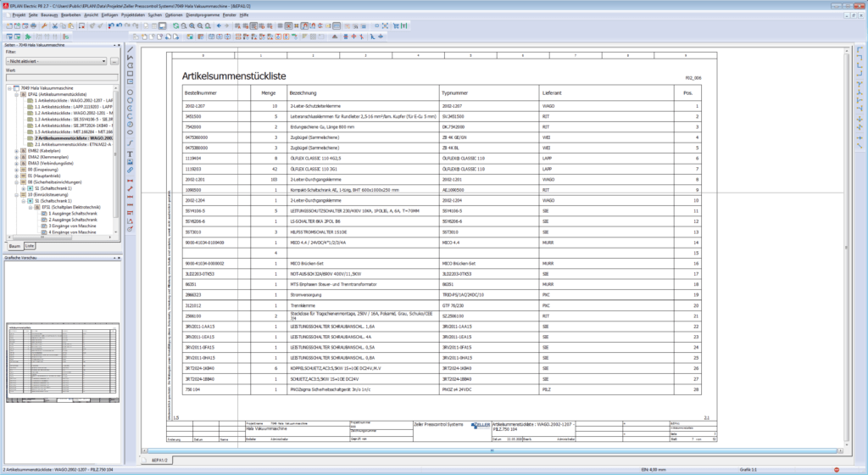868x475 pixels.
Task: Select page '1 Ausgänge Schaltschrank'
Action: pos(73,213)
